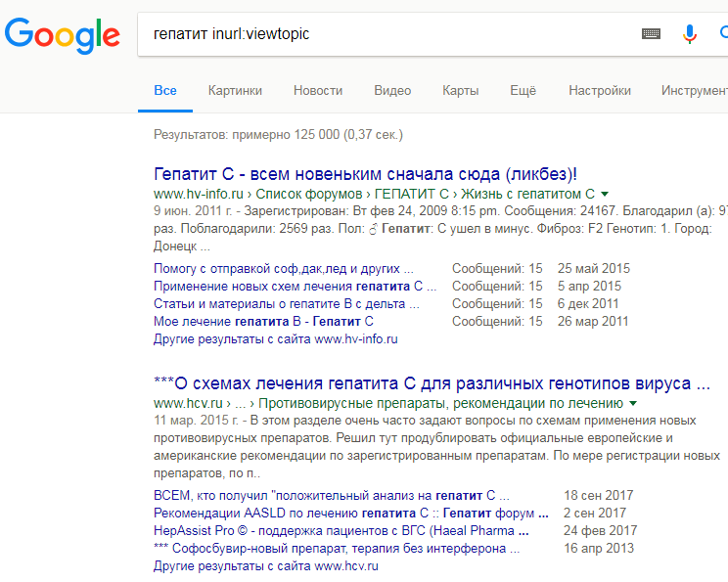Click the date '16 апр 2013'

point(599,549)
